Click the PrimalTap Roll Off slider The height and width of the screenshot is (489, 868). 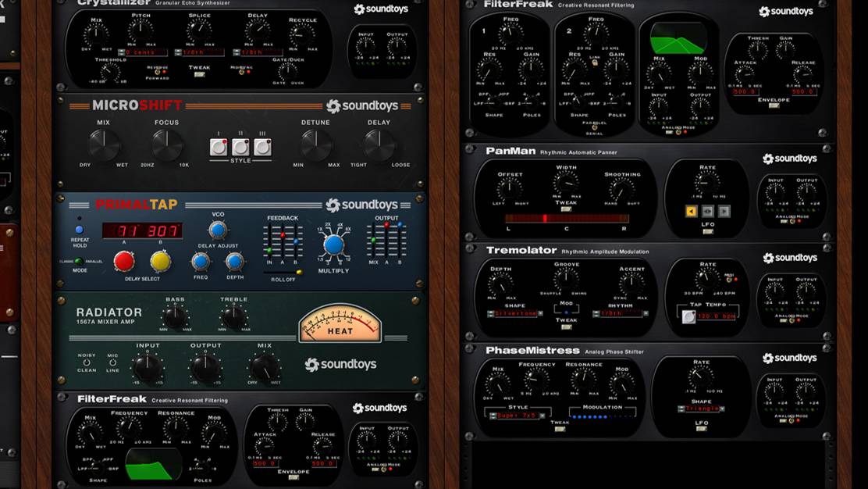click(x=283, y=273)
